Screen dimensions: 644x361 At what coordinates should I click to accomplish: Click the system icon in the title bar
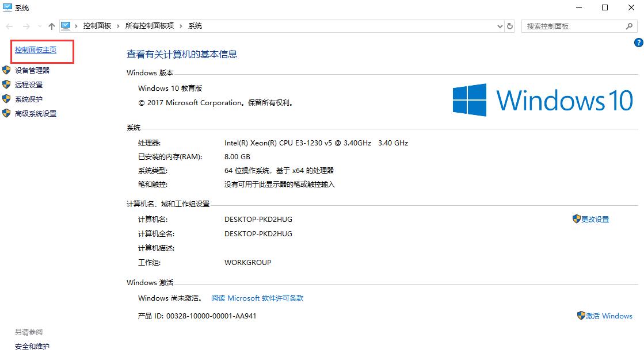pyautogui.click(x=7, y=7)
